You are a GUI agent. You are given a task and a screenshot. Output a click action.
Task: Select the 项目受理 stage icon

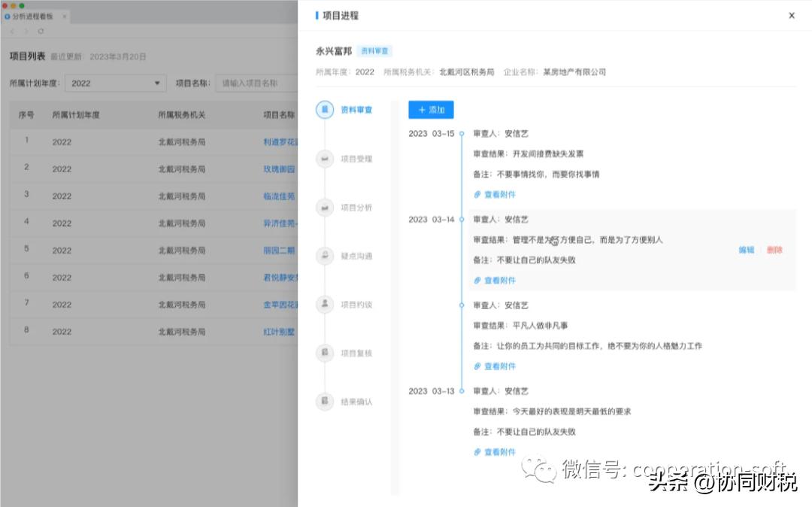323,159
